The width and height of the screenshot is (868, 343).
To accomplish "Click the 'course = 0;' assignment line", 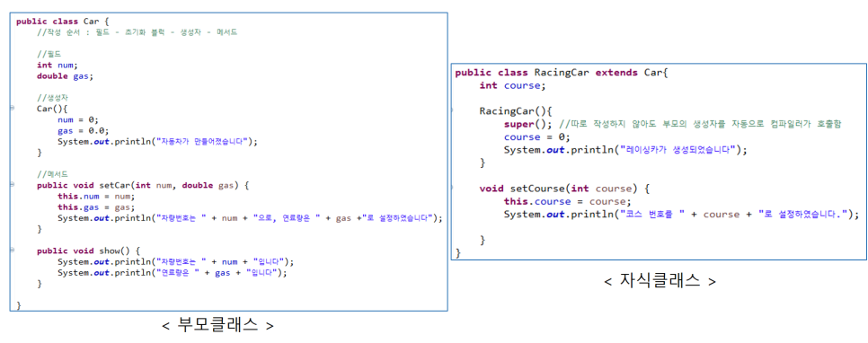I will [x=536, y=137].
